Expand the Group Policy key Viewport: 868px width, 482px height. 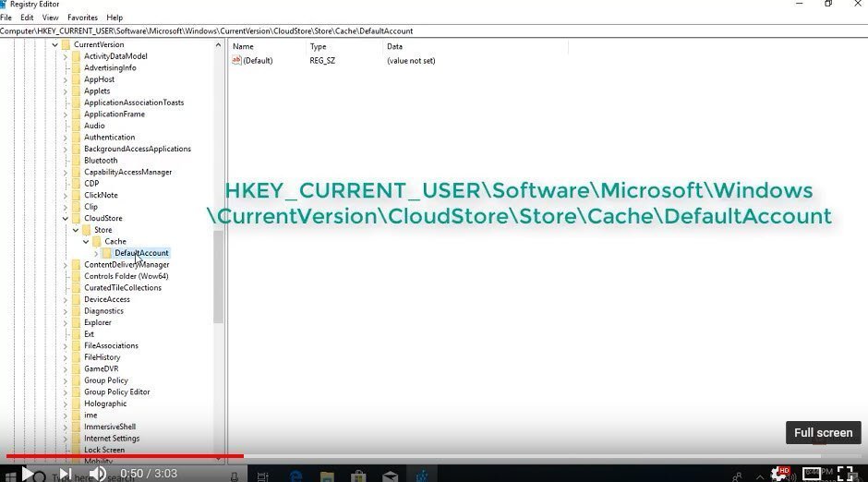click(x=66, y=380)
